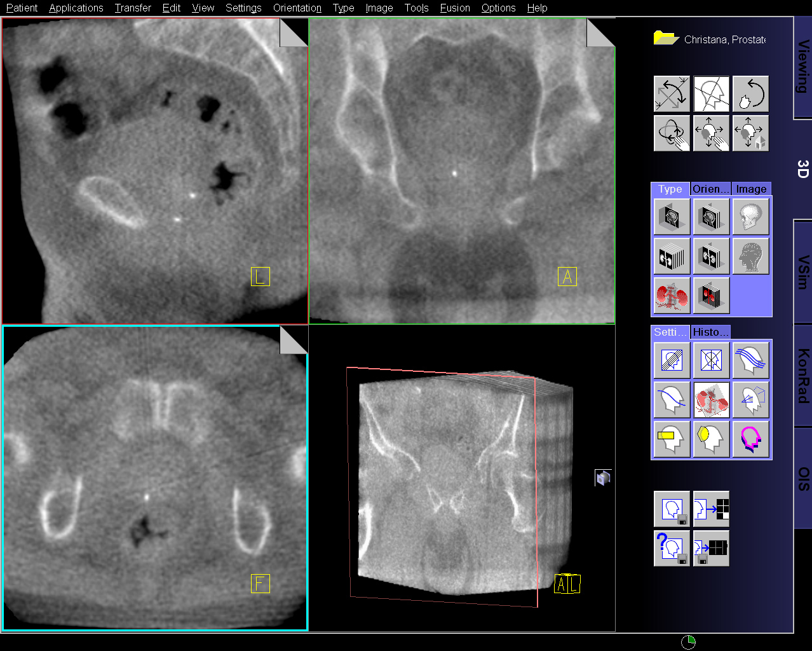812x651 pixels.
Task: Choose the skull bone rendering type
Action: [750, 216]
